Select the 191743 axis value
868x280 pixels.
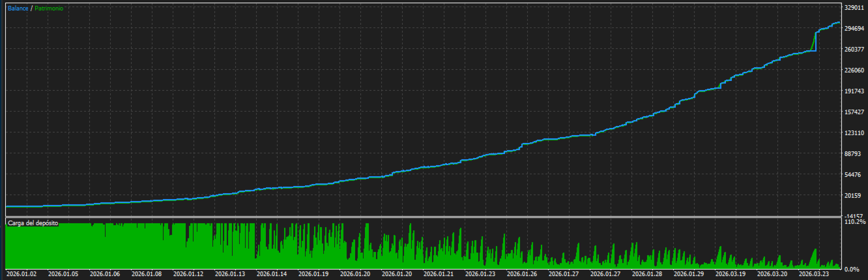pos(853,91)
